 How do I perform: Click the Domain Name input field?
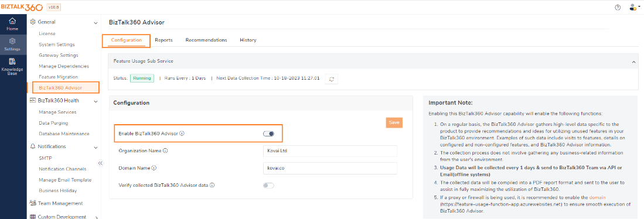[x=330, y=168]
